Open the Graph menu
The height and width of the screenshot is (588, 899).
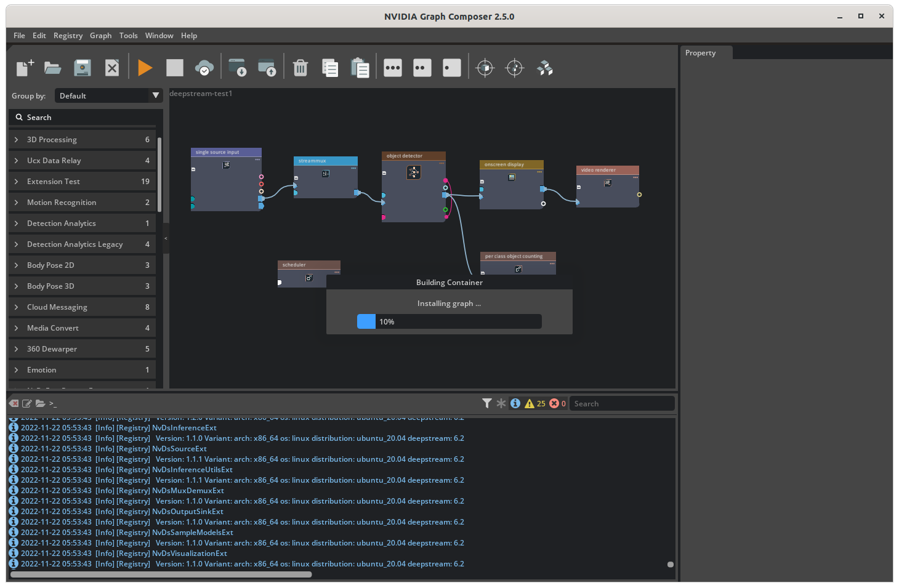tap(101, 36)
